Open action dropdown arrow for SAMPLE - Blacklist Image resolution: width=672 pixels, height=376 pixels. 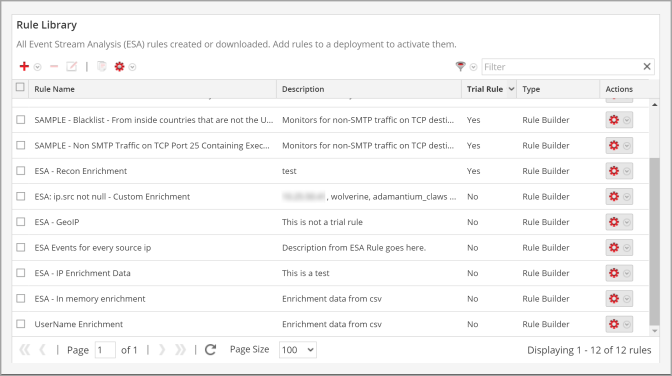point(627,120)
